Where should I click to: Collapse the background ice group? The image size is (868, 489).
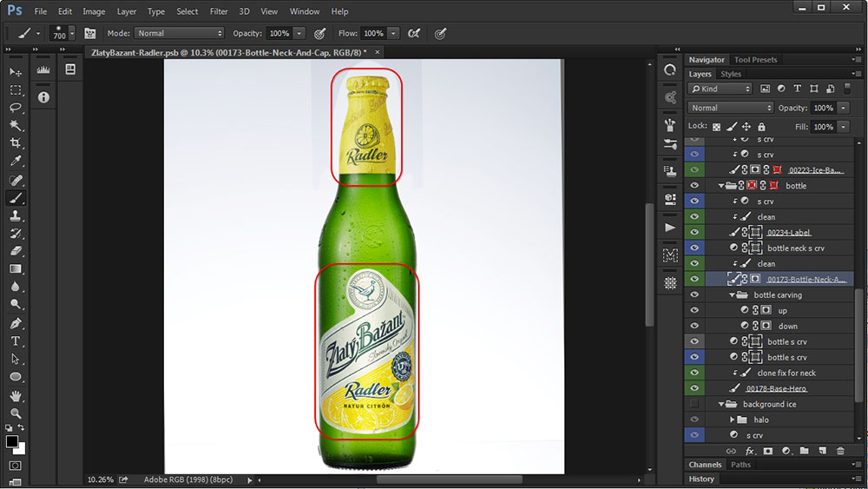tap(720, 404)
